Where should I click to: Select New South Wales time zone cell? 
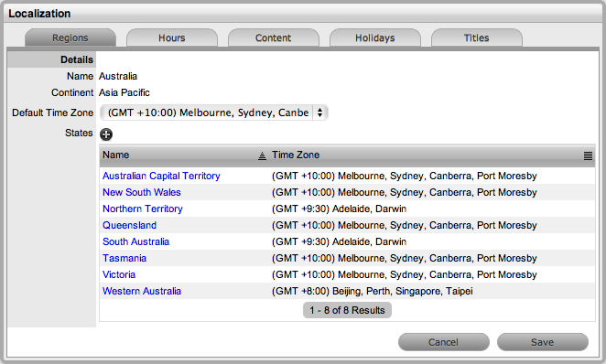(x=405, y=192)
